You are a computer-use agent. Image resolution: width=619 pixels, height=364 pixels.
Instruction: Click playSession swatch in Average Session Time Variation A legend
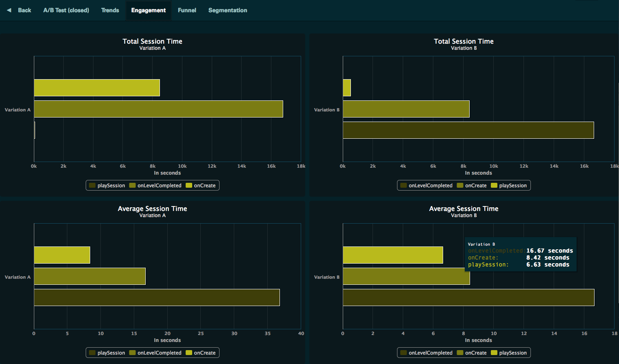92,353
